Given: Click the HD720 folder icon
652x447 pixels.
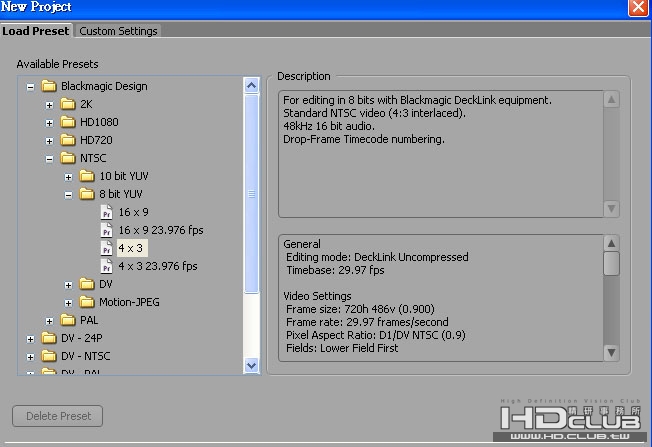Looking at the screenshot, I should coord(68,140).
